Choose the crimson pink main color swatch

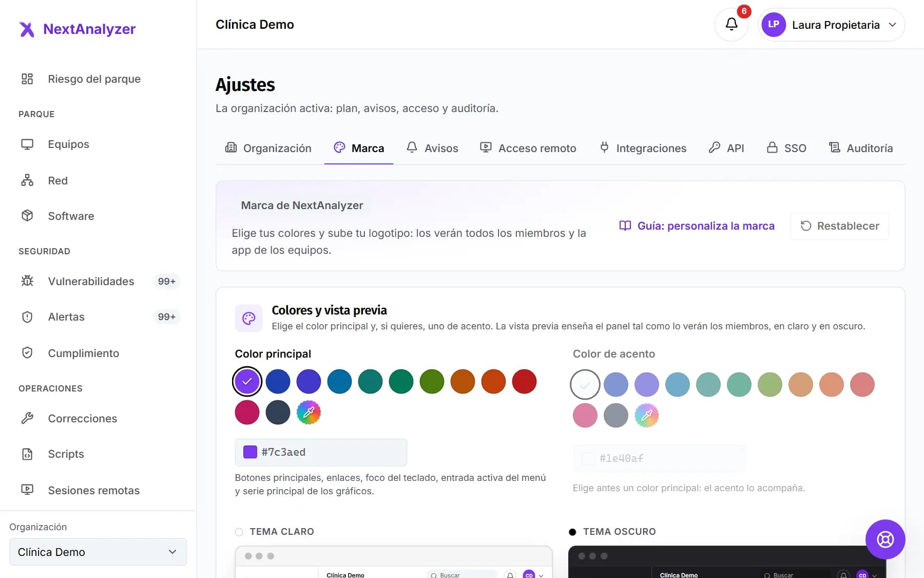point(247,413)
